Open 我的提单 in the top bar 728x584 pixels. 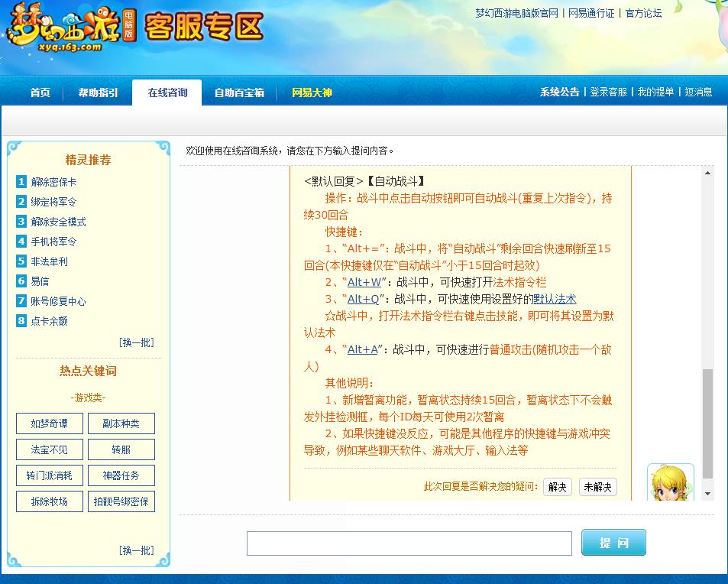tap(655, 91)
